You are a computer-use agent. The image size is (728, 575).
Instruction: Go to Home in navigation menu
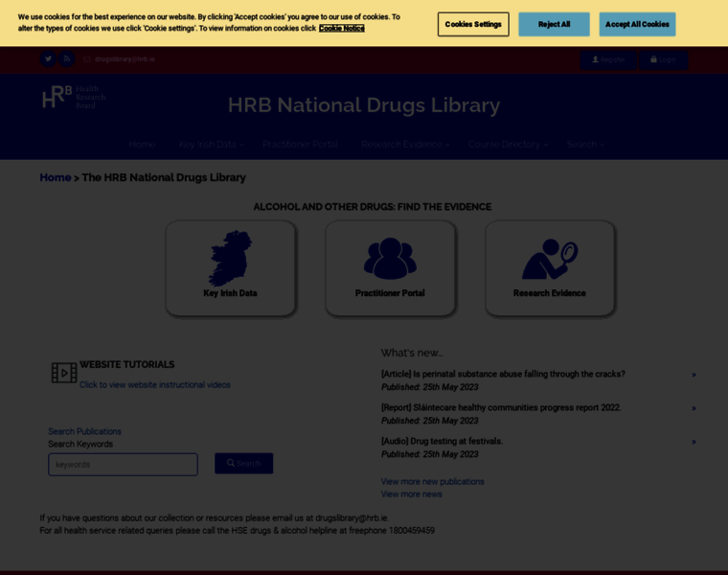pos(142,145)
